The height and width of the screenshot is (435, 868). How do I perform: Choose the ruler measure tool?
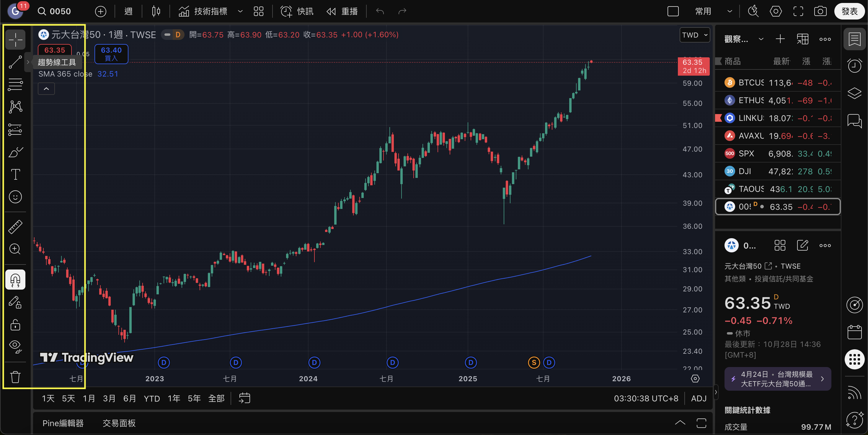15,227
